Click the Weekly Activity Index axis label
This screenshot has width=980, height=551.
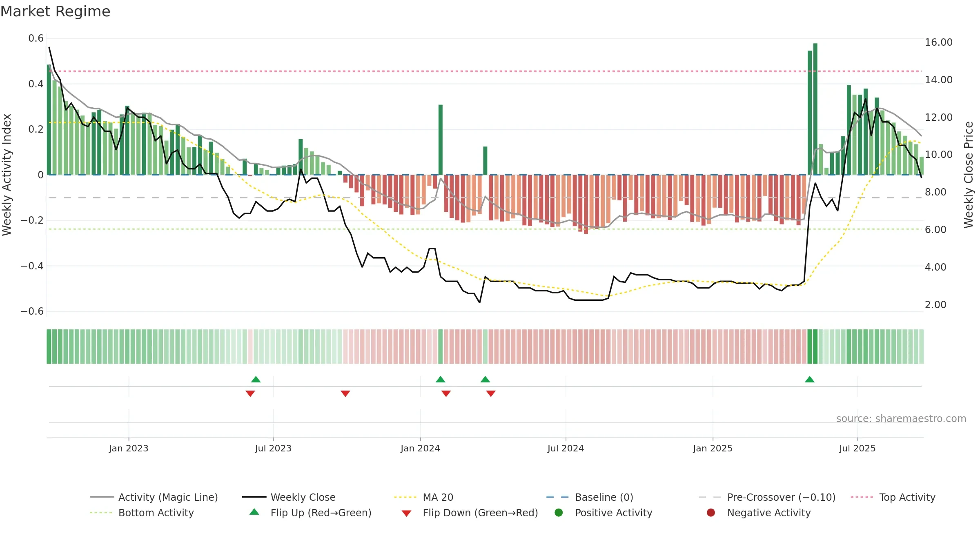coord(7,175)
